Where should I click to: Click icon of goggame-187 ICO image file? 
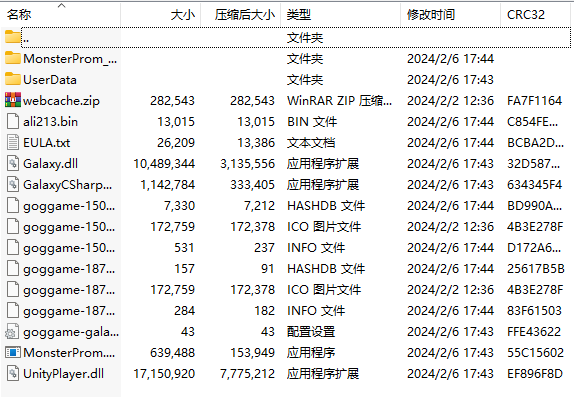(12, 289)
